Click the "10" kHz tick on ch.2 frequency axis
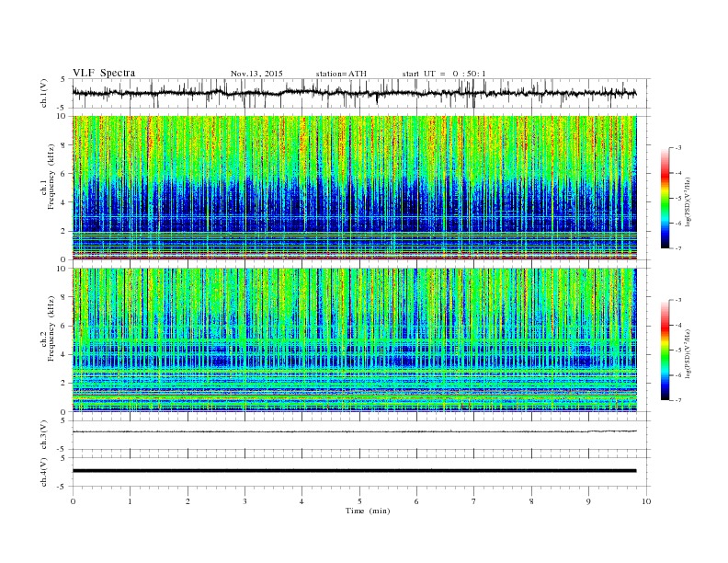 coord(63,269)
